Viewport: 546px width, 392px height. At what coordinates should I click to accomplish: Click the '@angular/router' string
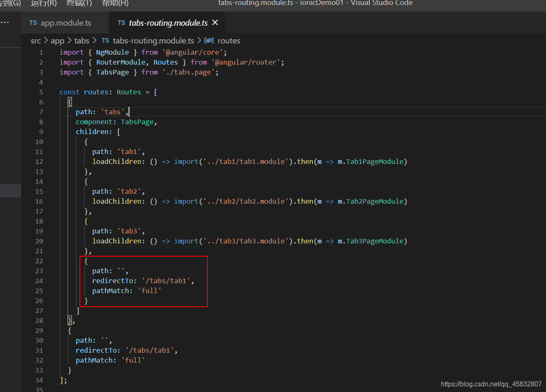click(246, 62)
